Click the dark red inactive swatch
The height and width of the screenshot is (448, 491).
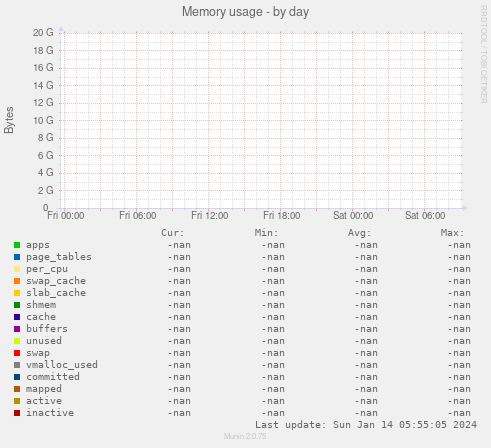pyautogui.click(x=17, y=413)
